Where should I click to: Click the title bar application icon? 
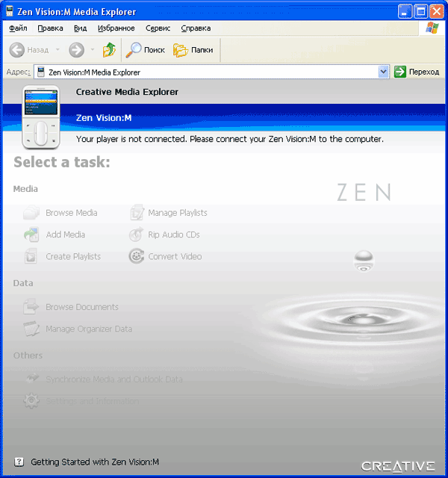coord(10,11)
